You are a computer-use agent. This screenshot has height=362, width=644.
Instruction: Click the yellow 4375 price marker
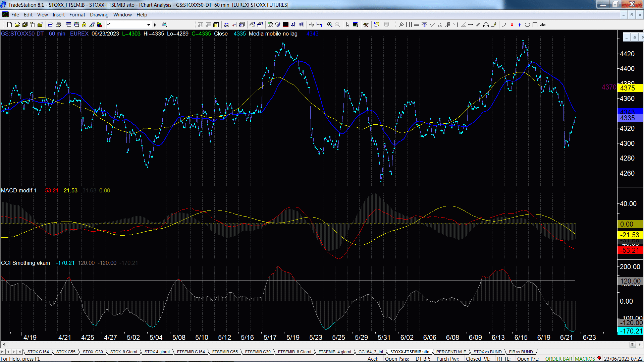[630, 88]
